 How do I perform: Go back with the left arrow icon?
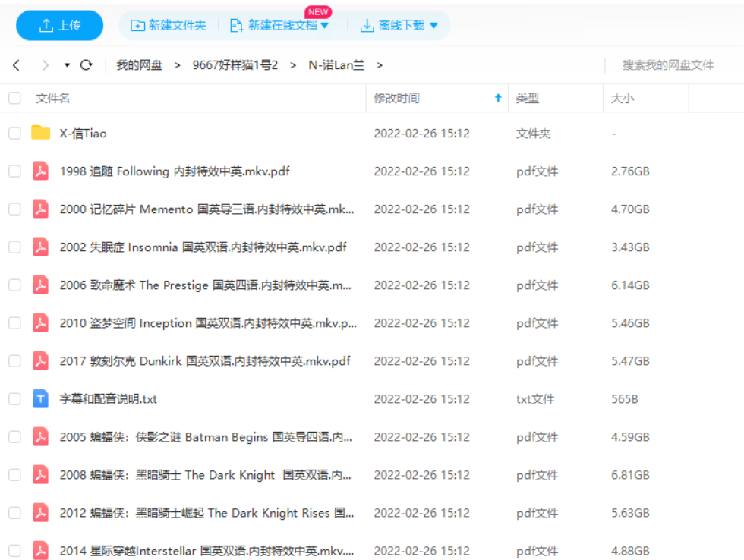pos(17,65)
